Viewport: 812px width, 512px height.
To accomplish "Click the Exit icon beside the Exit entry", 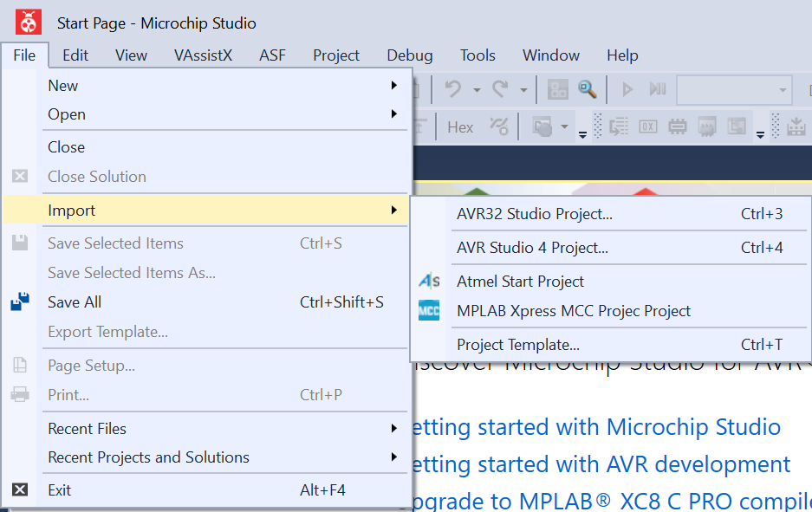I will [19, 489].
